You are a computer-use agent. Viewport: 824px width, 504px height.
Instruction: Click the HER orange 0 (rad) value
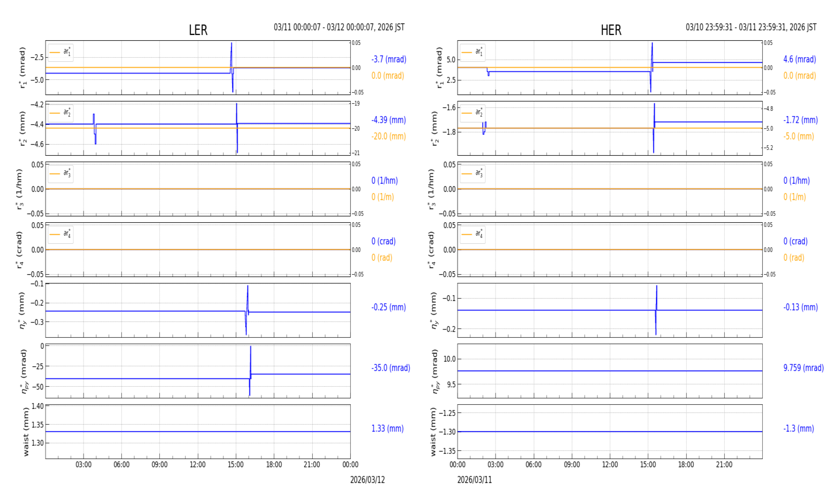[x=794, y=258]
